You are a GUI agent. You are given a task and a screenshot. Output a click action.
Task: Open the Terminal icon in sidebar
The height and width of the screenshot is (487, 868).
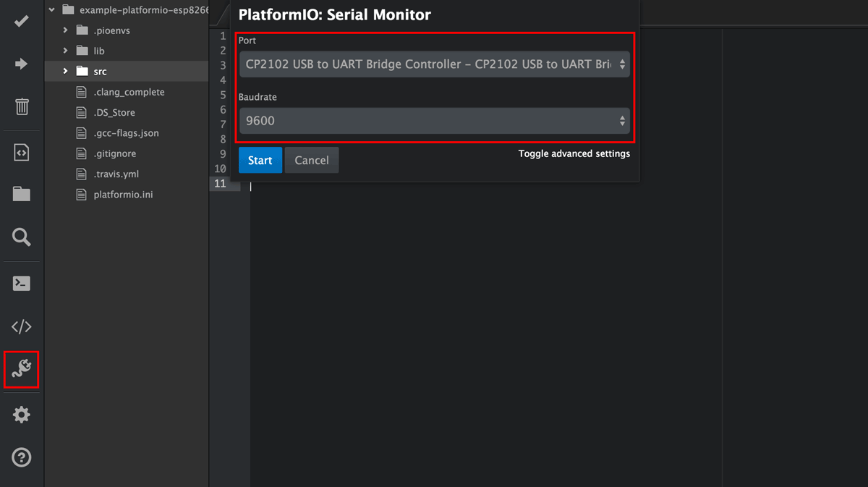click(22, 283)
